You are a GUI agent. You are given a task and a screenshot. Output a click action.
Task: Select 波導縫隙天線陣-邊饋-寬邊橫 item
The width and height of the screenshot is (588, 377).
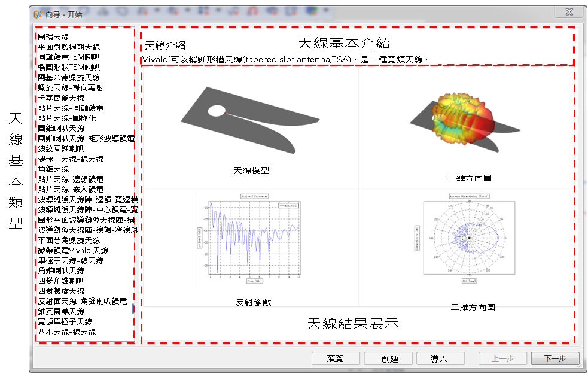(88, 199)
